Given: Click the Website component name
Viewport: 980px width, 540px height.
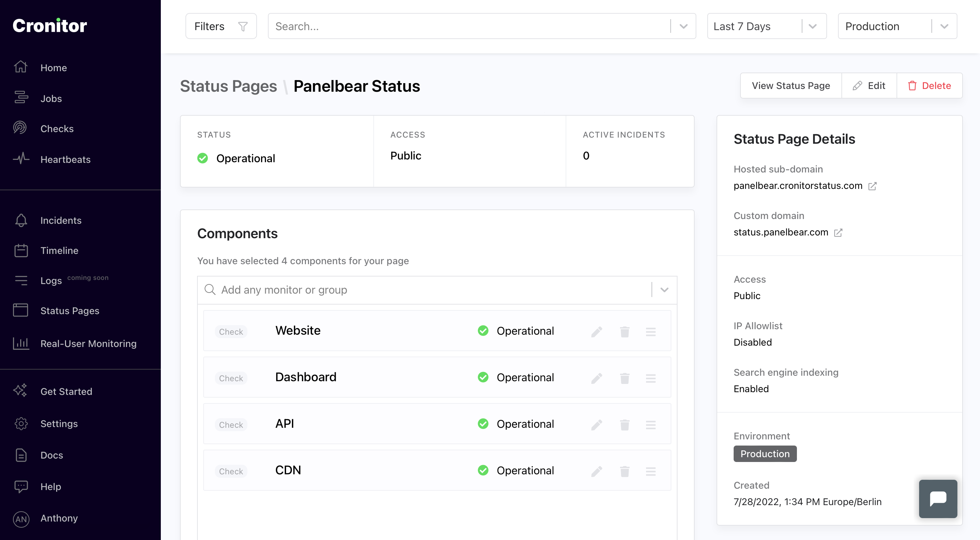Looking at the screenshot, I should coord(298,330).
